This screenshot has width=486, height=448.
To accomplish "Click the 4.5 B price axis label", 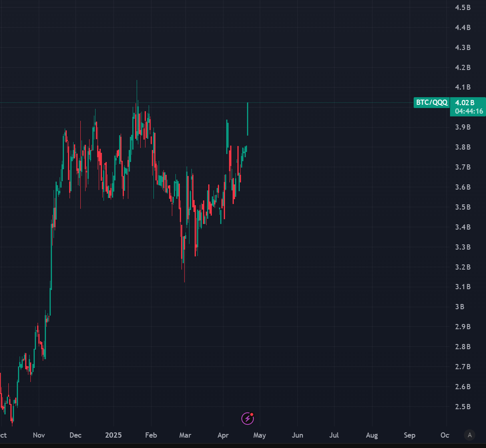I will pos(463,7).
